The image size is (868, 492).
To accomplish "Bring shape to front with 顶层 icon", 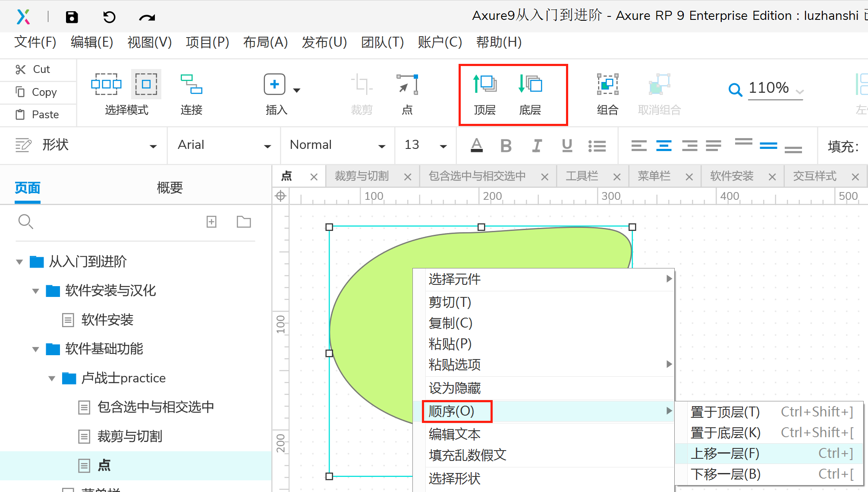I will coord(485,84).
